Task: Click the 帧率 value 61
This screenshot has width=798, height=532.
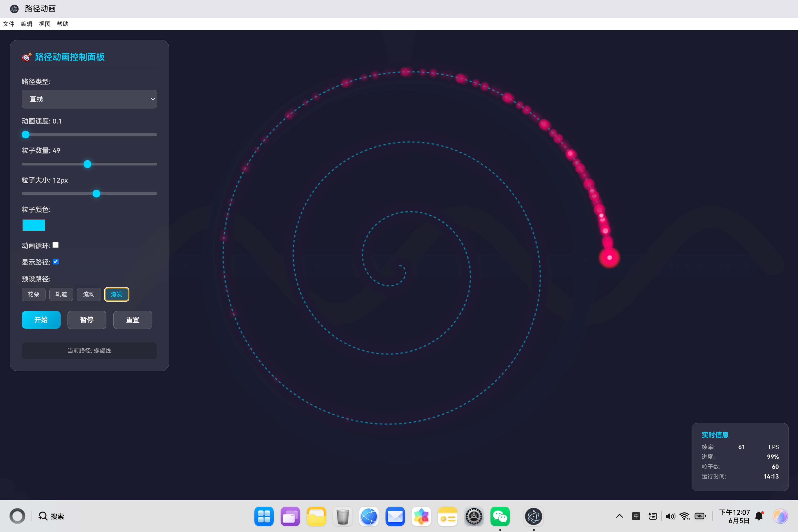Action: [x=741, y=447]
